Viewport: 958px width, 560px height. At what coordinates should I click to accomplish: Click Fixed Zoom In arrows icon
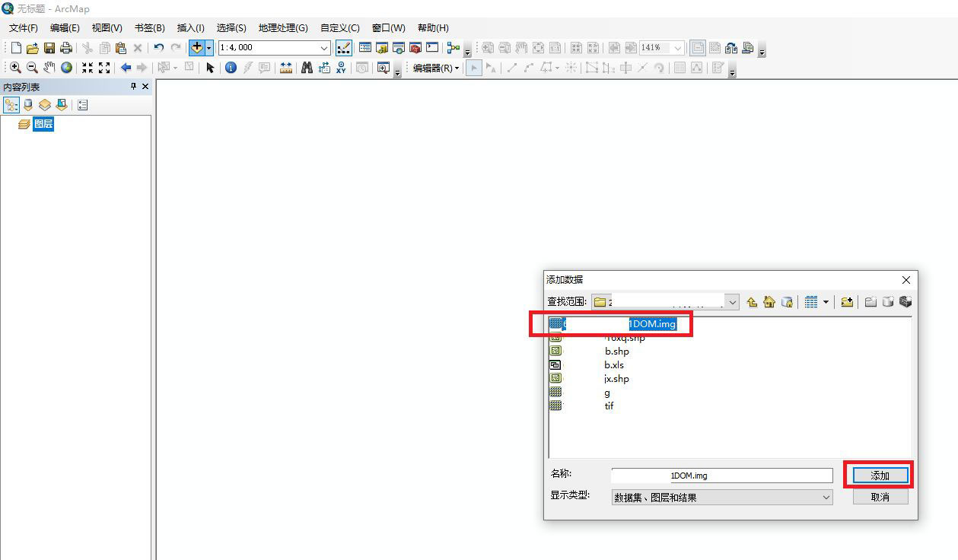click(x=88, y=68)
